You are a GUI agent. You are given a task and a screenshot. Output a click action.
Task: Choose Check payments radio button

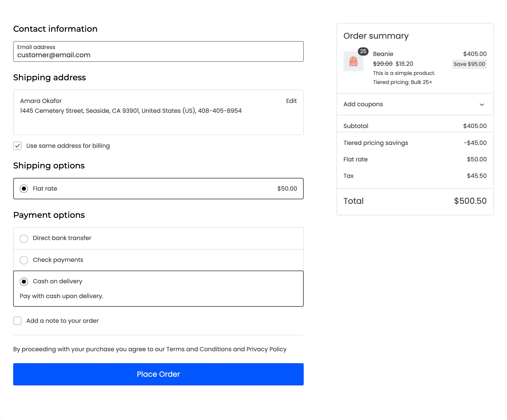(24, 260)
